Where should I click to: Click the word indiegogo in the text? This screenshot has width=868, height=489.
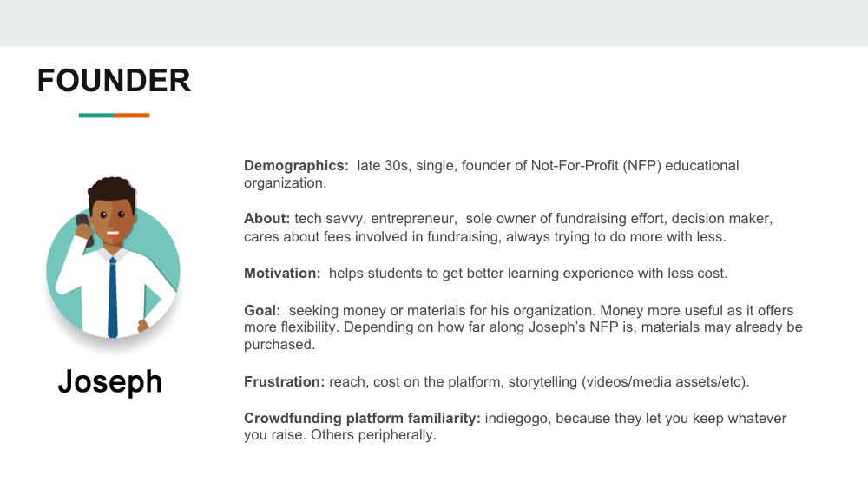coord(516,419)
